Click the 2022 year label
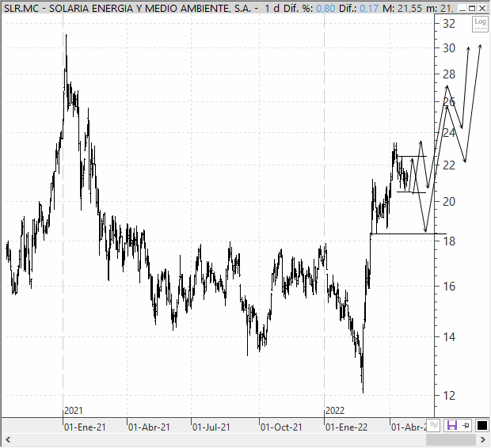491x448 pixels. 335,411
